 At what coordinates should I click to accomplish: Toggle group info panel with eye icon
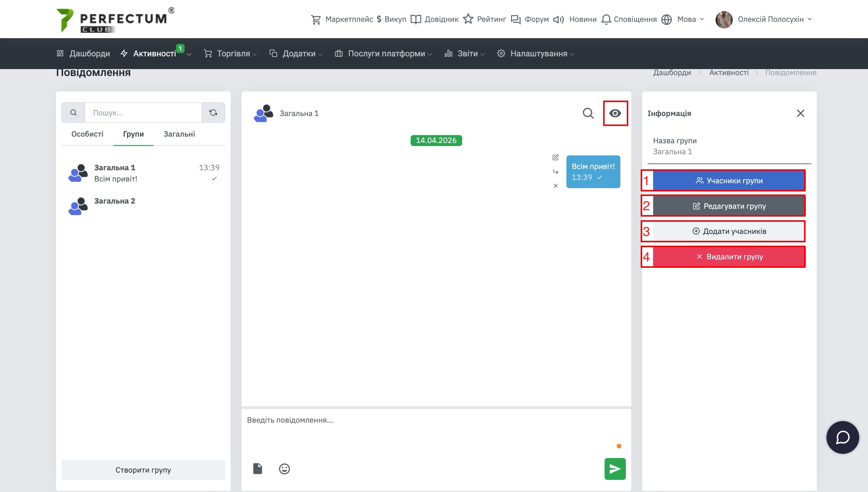tap(615, 113)
